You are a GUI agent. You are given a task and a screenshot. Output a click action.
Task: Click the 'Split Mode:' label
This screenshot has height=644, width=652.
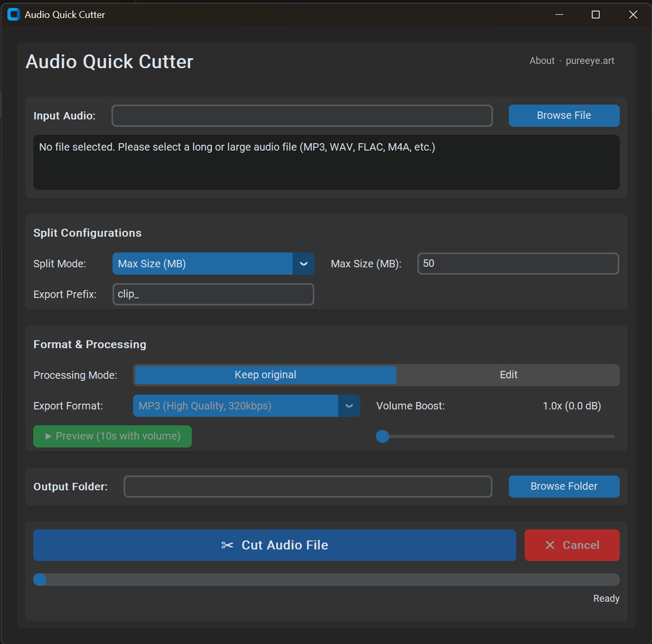point(60,264)
